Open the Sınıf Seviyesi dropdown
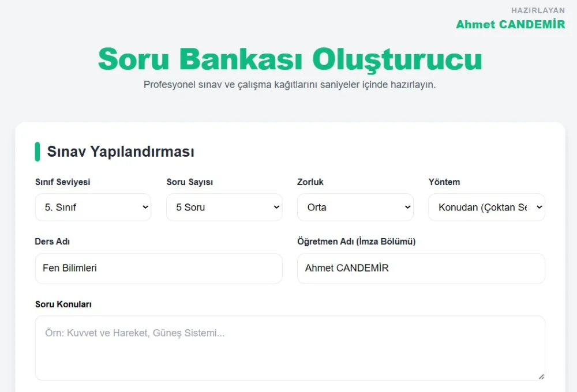The width and height of the screenshot is (577, 392). 93,207
